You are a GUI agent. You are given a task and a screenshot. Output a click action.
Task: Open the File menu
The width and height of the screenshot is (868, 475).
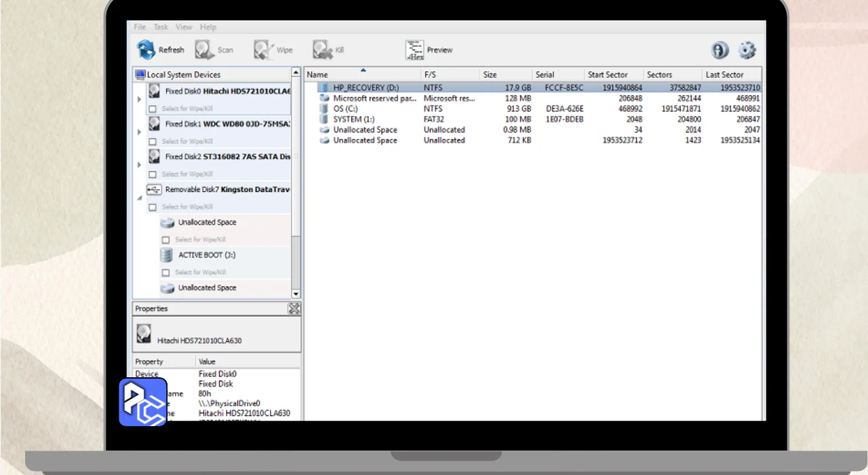point(140,27)
